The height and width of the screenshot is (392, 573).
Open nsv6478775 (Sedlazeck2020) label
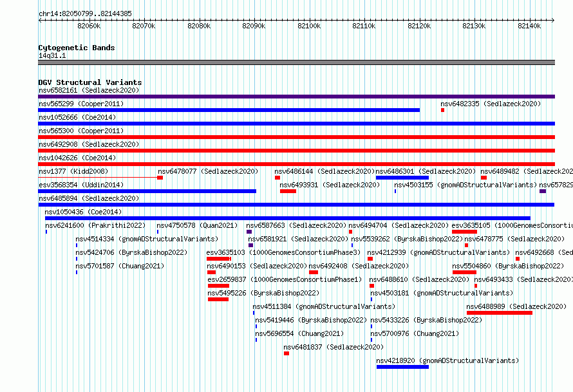(x=514, y=239)
